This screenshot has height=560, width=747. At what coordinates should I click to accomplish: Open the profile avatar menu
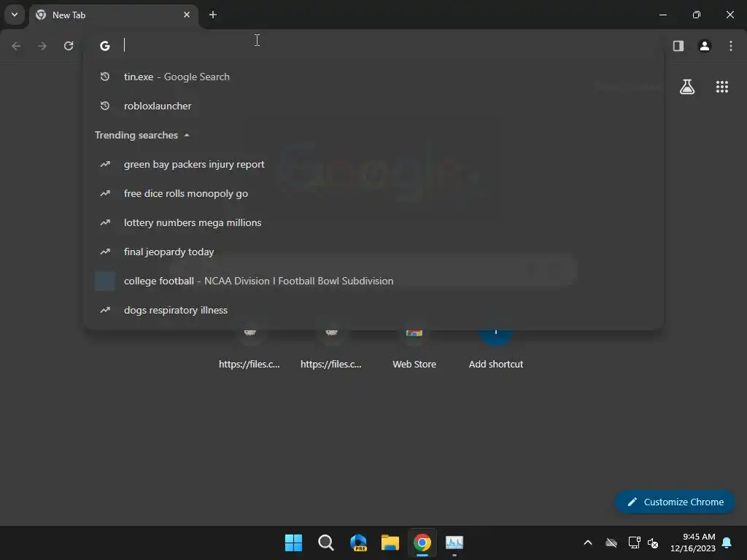click(705, 46)
